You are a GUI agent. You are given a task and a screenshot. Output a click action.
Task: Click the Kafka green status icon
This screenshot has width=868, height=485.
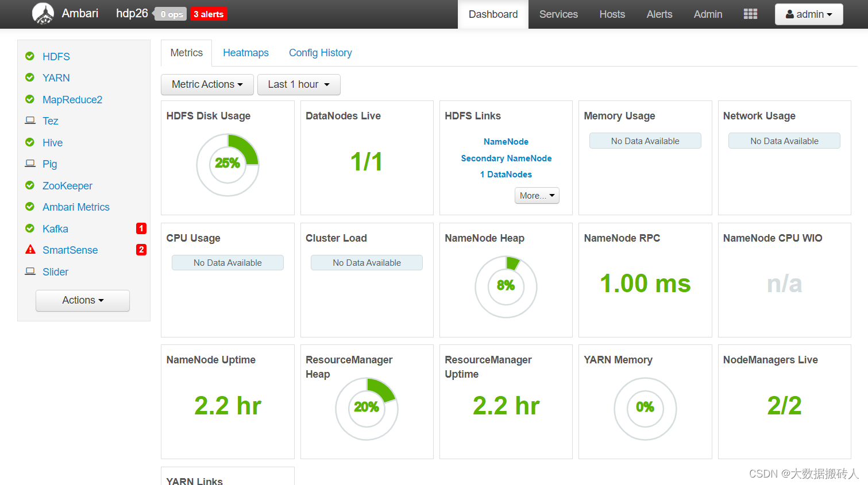point(30,228)
